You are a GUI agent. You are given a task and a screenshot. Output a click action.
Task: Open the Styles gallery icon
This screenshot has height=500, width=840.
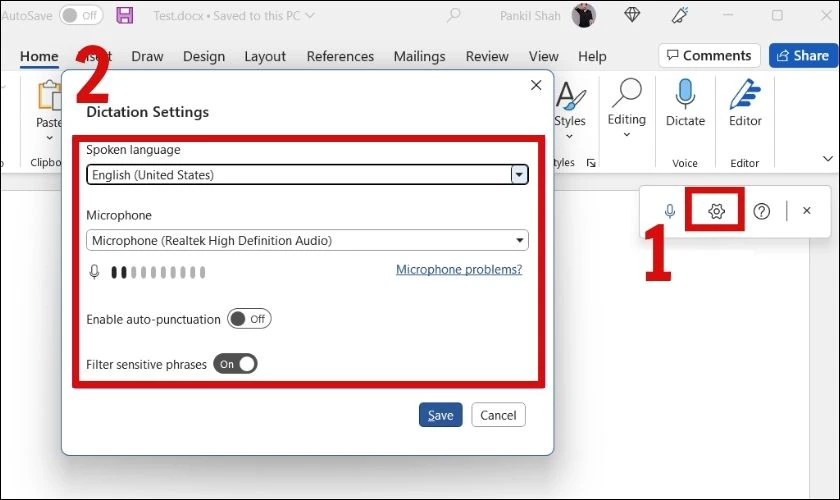[x=569, y=95]
